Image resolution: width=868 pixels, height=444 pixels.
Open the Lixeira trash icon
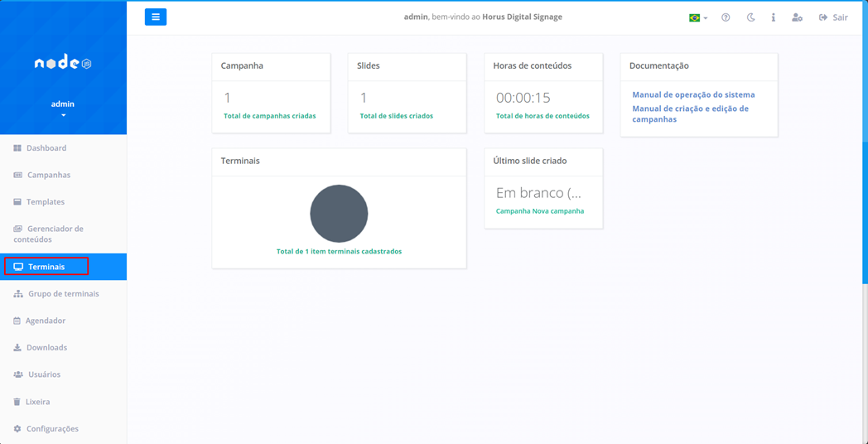pyautogui.click(x=17, y=402)
